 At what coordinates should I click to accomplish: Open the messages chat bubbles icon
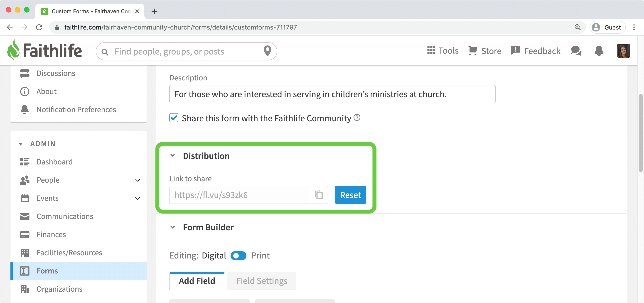(x=576, y=51)
